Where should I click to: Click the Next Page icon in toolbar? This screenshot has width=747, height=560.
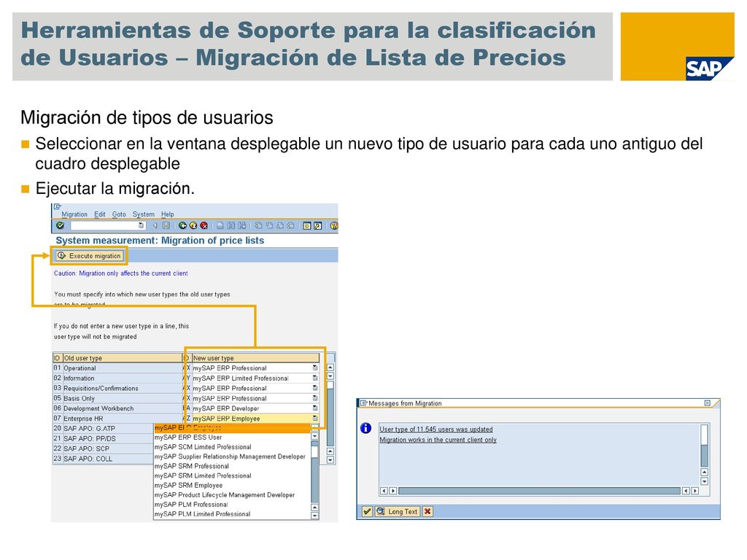(x=280, y=226)
